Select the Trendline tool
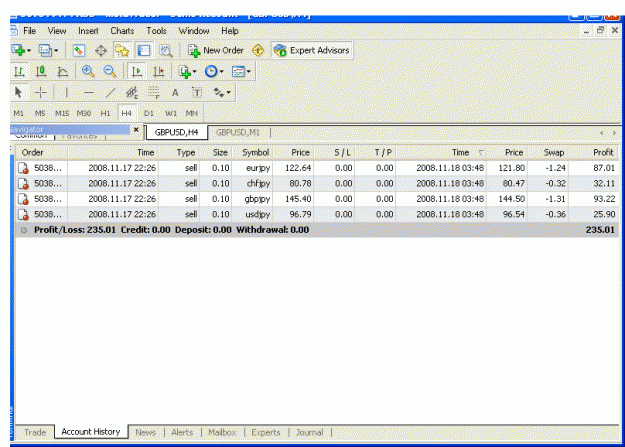This screenshot has width=625, height=447. coord(110,93)
